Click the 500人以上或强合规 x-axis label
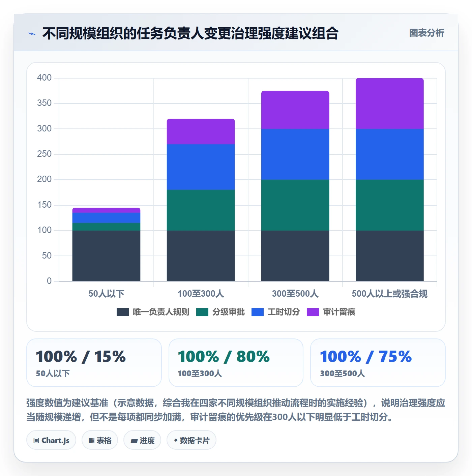Viewport: 472px width, 476px height. [x=390, y=294]
